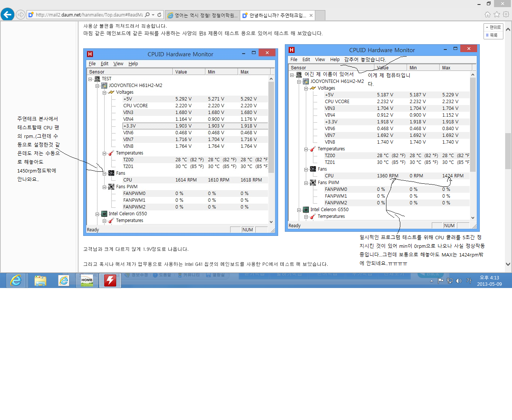
Task: Click the browser forward arrow button
Action: 21,15
